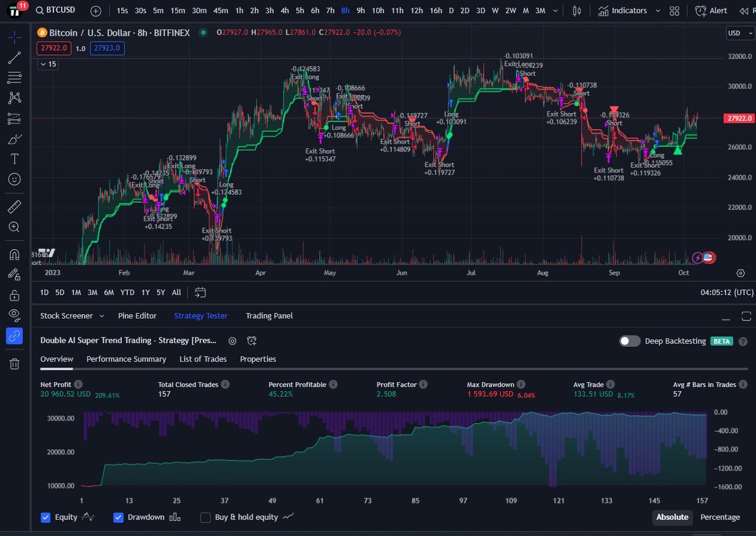Remove drawings with the trash icon

tap(14, 363)
